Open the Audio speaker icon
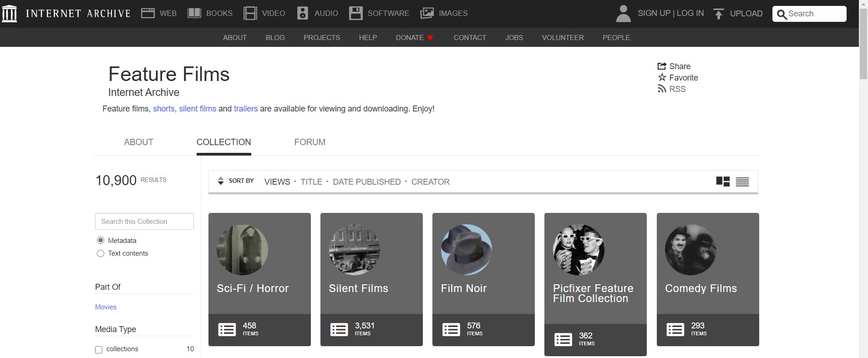Image resolution: width=868 pixels, height=358 pixels. (x=303, y=13)
